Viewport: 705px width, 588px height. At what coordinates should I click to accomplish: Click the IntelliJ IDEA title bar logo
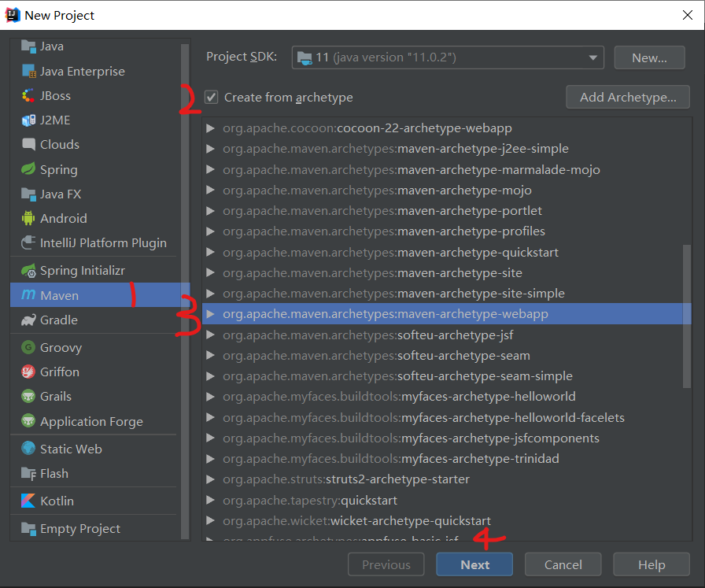point(13,15)
